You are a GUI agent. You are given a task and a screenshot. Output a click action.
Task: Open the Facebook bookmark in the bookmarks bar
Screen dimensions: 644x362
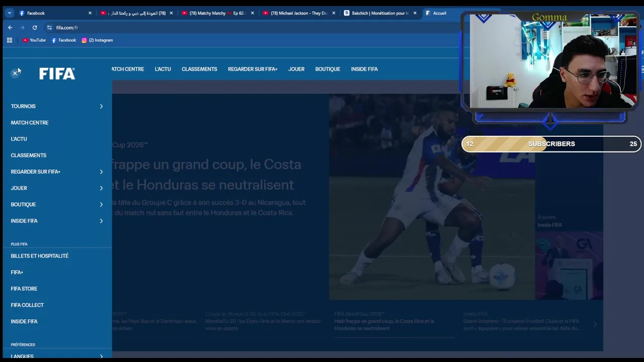tap(64, 40)
